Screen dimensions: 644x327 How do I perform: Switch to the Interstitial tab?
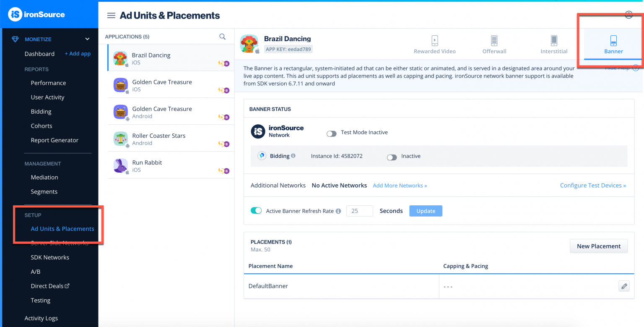pos(553,44)
